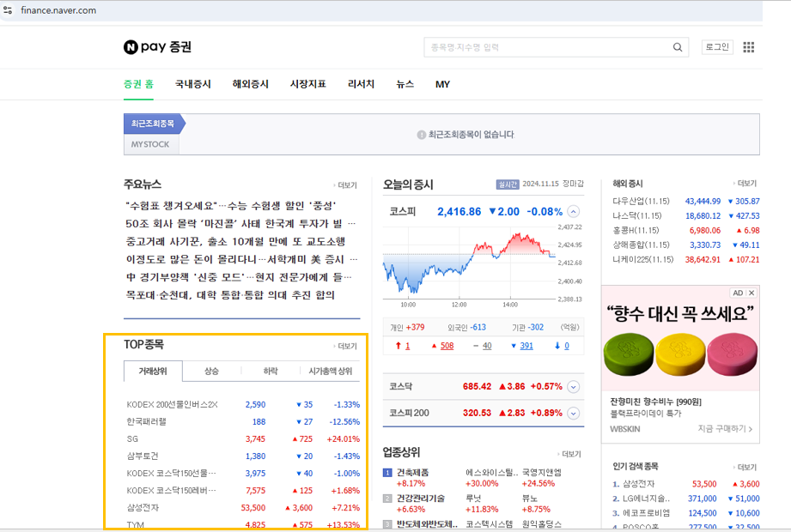This screenshot has width=791, height=532.
Task: Open 건축제품 sector in 업종상위
Action: 412,473
